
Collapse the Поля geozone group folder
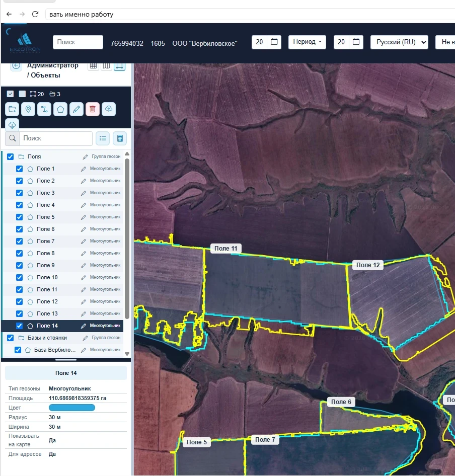pyautogui.click(x=21, y=156)
